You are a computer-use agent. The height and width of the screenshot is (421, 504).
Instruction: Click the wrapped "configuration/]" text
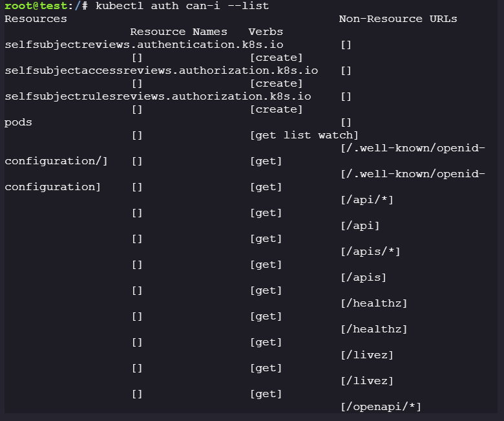pos(56,161)
